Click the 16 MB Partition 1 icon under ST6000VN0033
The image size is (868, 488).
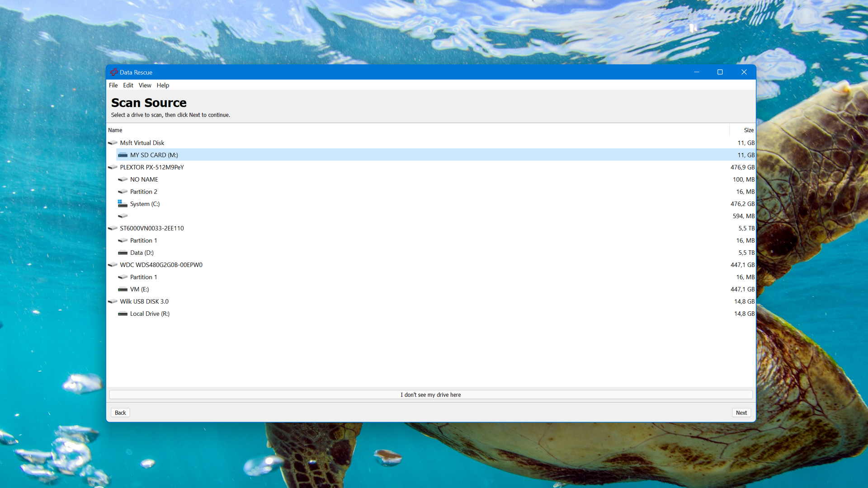(123, 240)
